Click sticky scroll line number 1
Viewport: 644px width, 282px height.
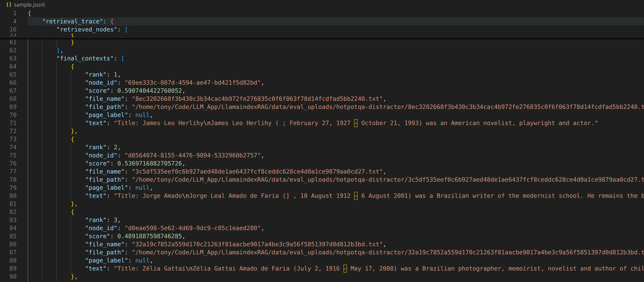tap(15, 13)
